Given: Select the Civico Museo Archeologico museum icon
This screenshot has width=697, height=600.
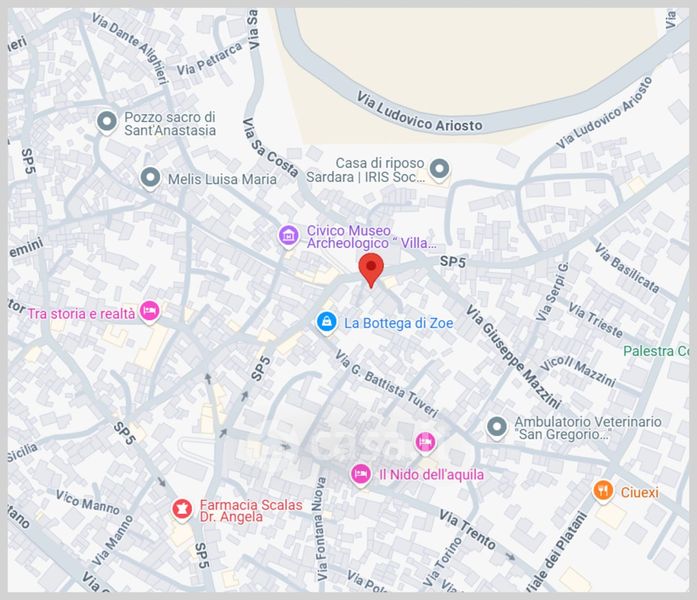Looking at the screenshot, I should (x=288, y=236).
